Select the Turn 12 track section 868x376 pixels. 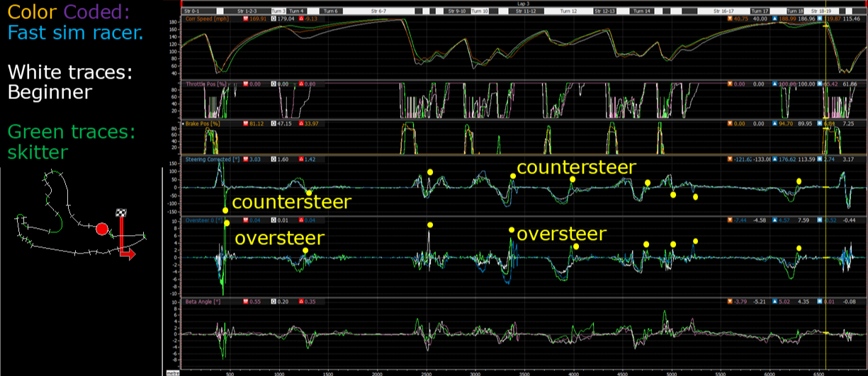[x=568, y=12]
